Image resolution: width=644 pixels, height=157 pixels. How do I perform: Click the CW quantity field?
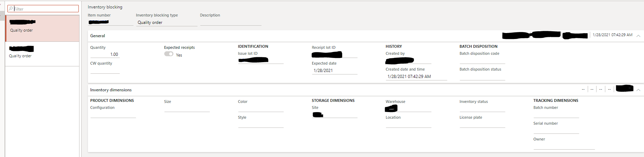point(105,70)
